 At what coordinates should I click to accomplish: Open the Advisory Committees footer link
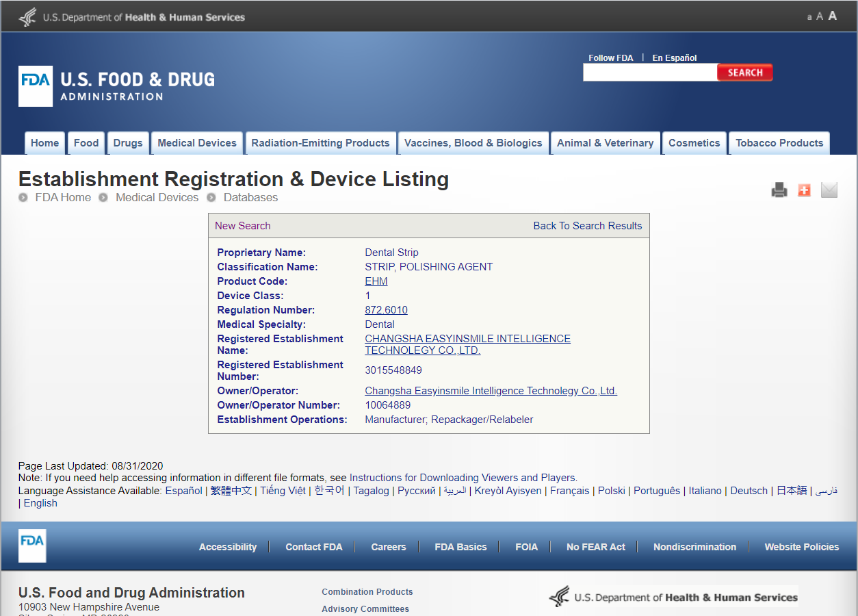click(365, 609)
